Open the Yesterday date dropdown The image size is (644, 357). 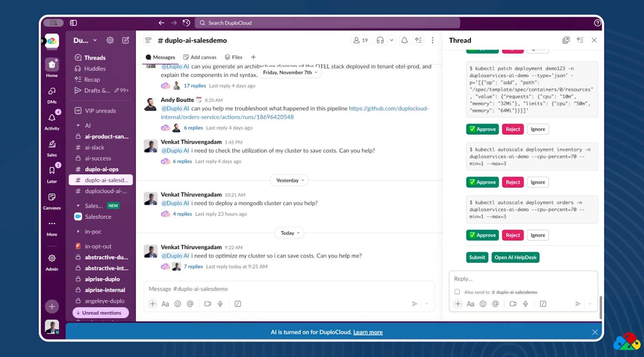(290, 181)
